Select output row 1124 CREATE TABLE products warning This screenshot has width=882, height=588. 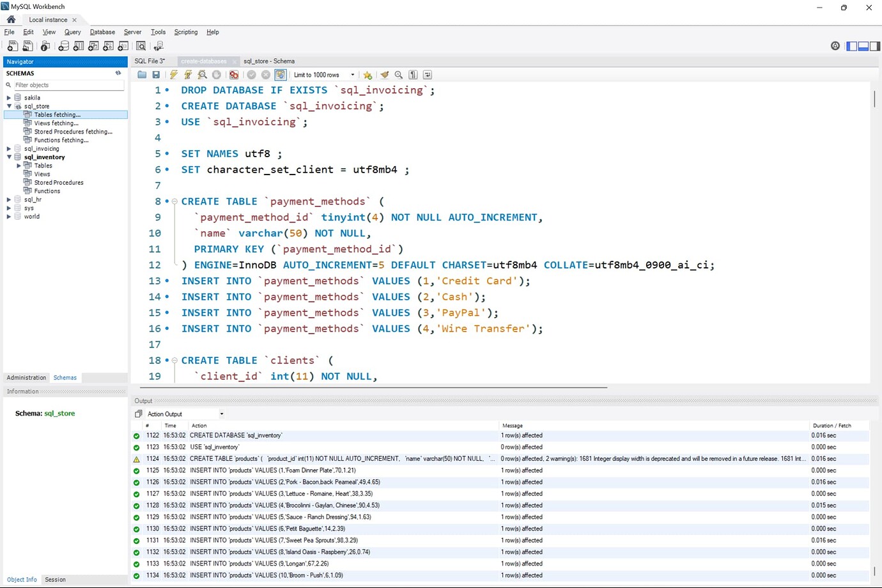coord(500,459)
